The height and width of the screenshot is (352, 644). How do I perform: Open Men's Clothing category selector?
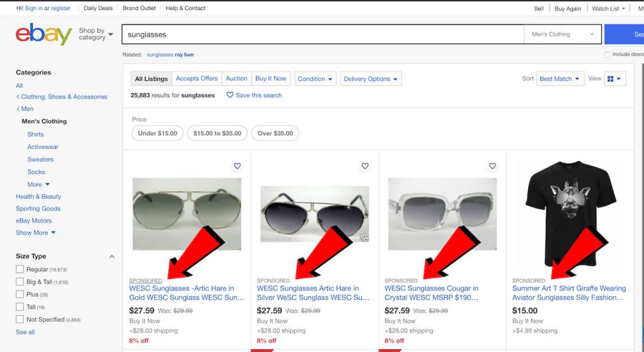tap(563, 35)
